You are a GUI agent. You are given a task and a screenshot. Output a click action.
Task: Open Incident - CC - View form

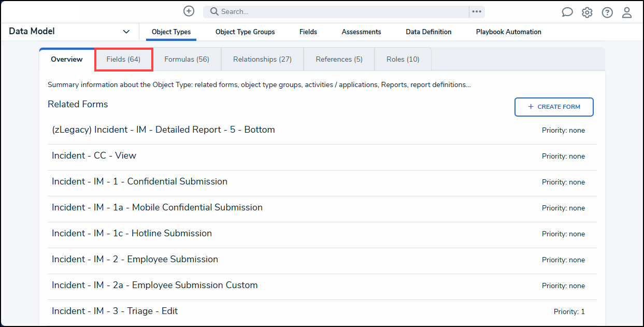[94, 155]
